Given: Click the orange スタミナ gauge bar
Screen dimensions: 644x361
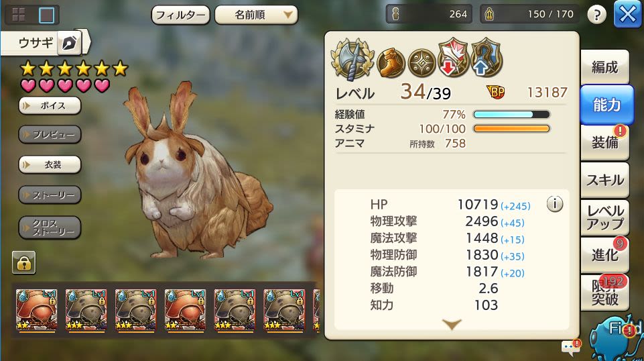Looking at the screenshot, I should click(511, 129).
